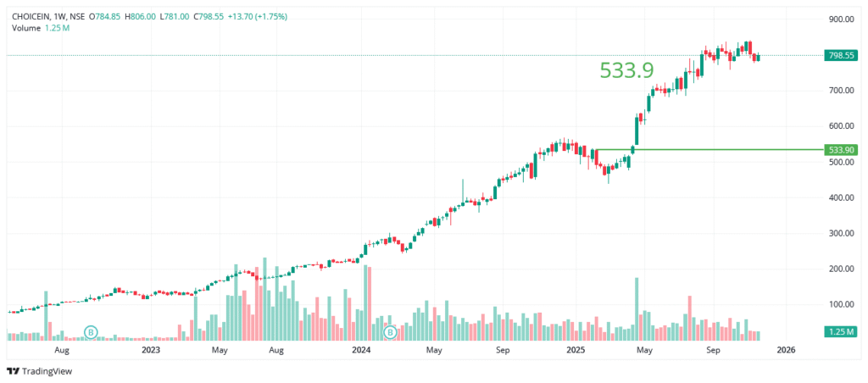Viewport: 868px width, 383px height.
Task: Select the large green 533.9 text annotation
Action: tap(626, 70)
